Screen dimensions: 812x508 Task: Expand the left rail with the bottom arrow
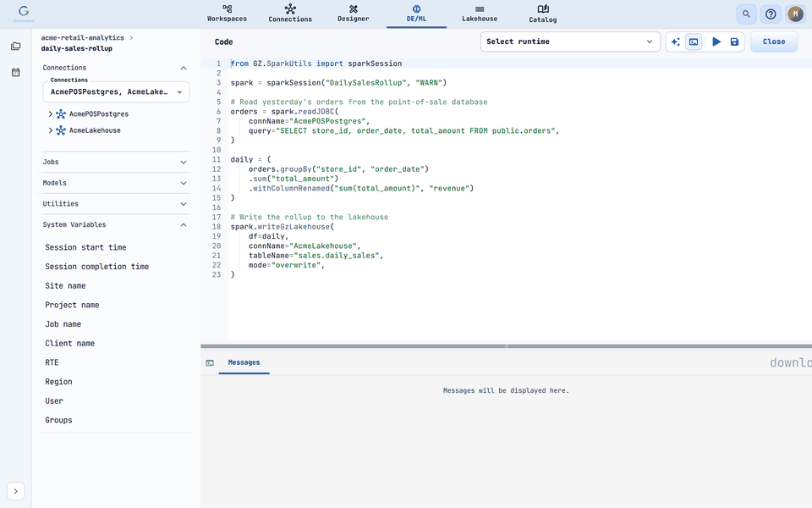pos(15,491)
